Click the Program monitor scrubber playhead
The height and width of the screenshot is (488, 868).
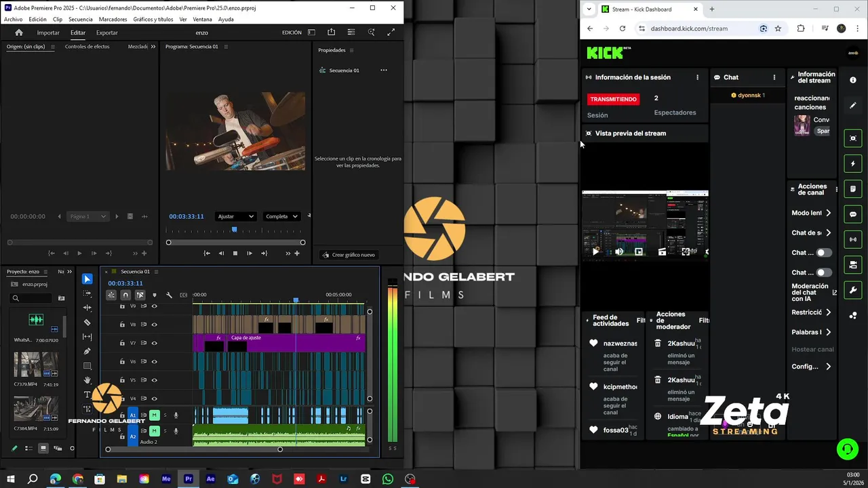pos(235,230)
